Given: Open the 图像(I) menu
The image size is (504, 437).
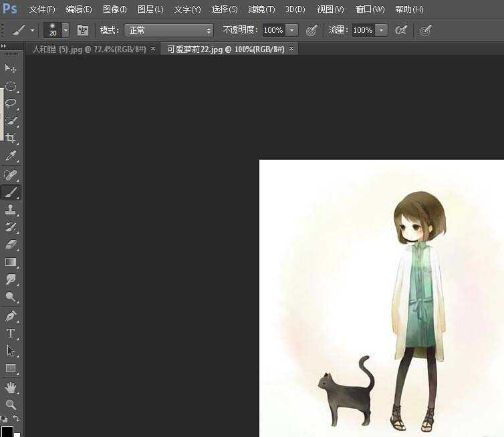Looking at the screenshot, I should pos(114,9).
